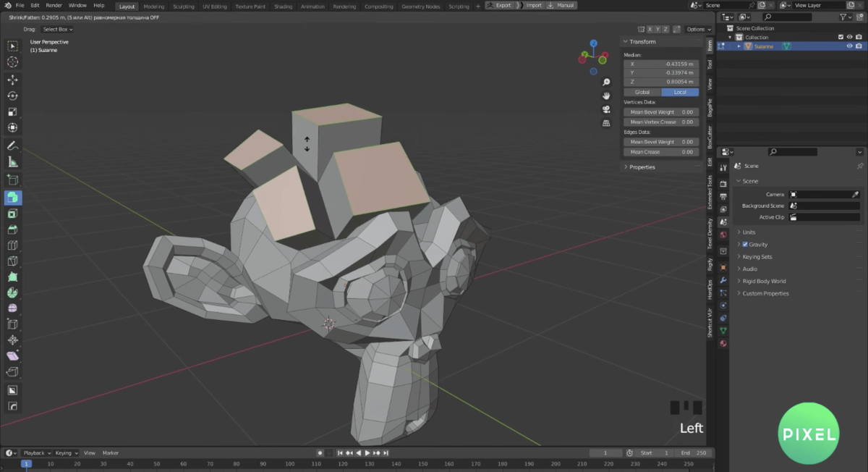Toggle Collection exclude-from-view-layer checkbox
The width and height of the screenshot is (868, 472).
(841, 37)
